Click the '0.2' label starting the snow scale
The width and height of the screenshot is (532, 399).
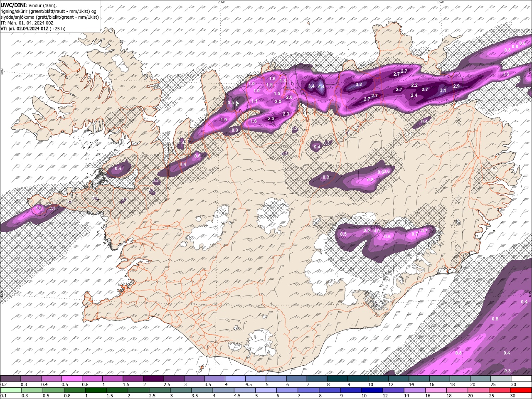click(x=3, y=384)
